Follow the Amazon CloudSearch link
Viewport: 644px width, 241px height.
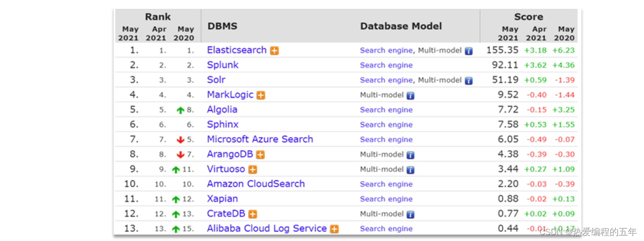256,184
